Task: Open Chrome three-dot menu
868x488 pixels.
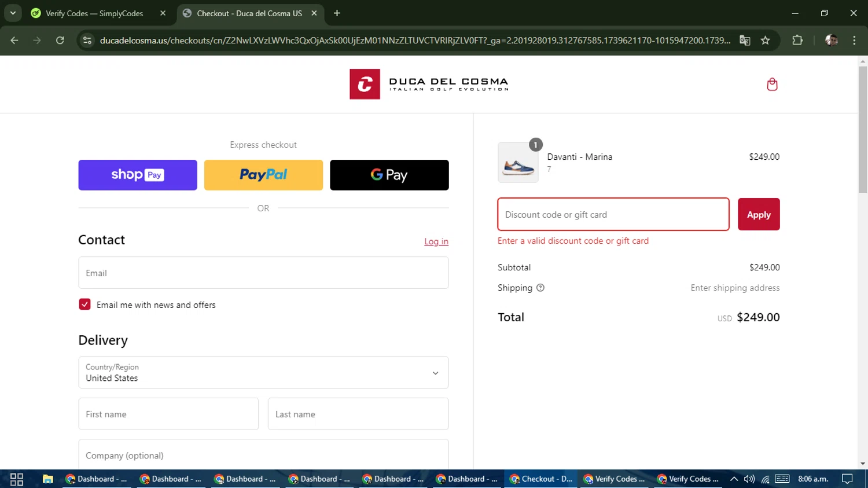Action: point(854,41)
